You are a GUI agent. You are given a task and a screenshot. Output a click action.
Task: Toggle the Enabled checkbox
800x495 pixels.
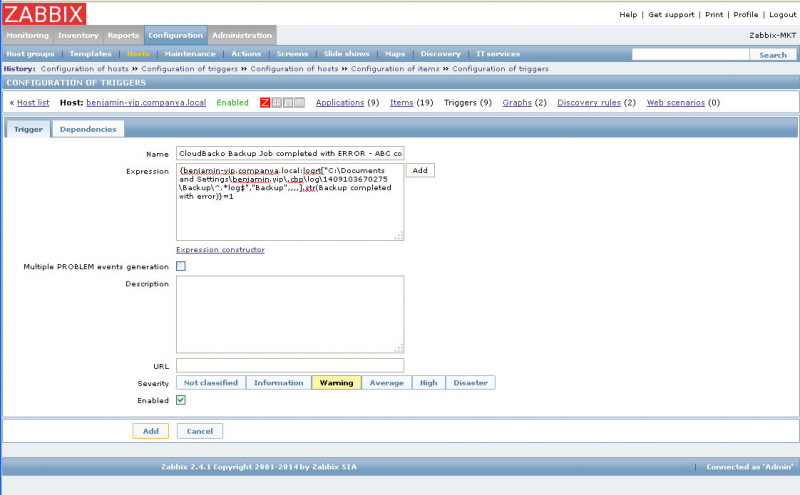181,400
